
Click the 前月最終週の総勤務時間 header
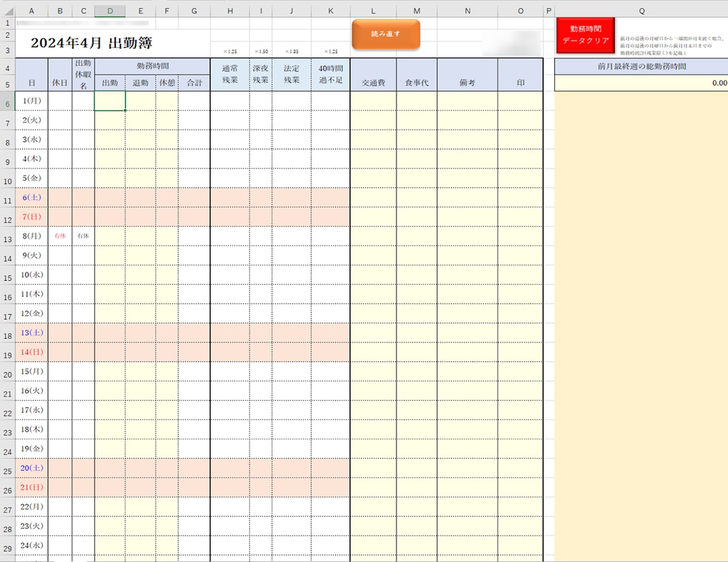click(x=641, y=67)
